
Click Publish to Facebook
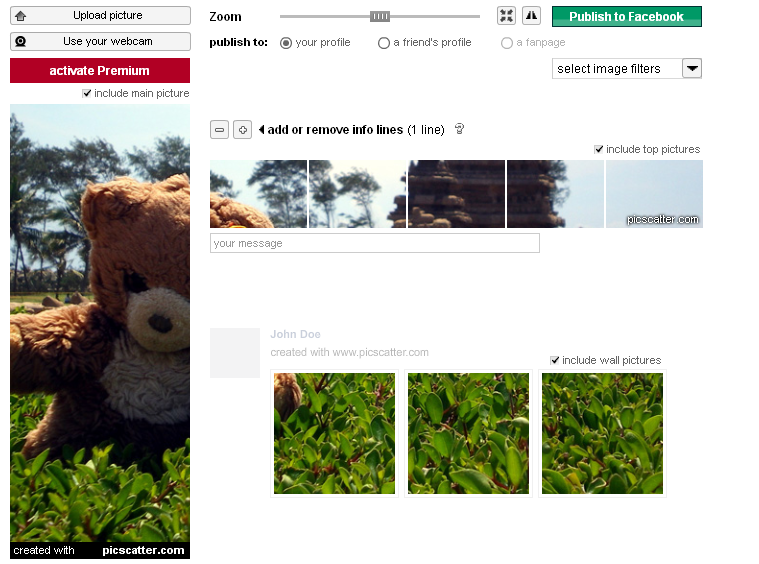pos(627,16)
